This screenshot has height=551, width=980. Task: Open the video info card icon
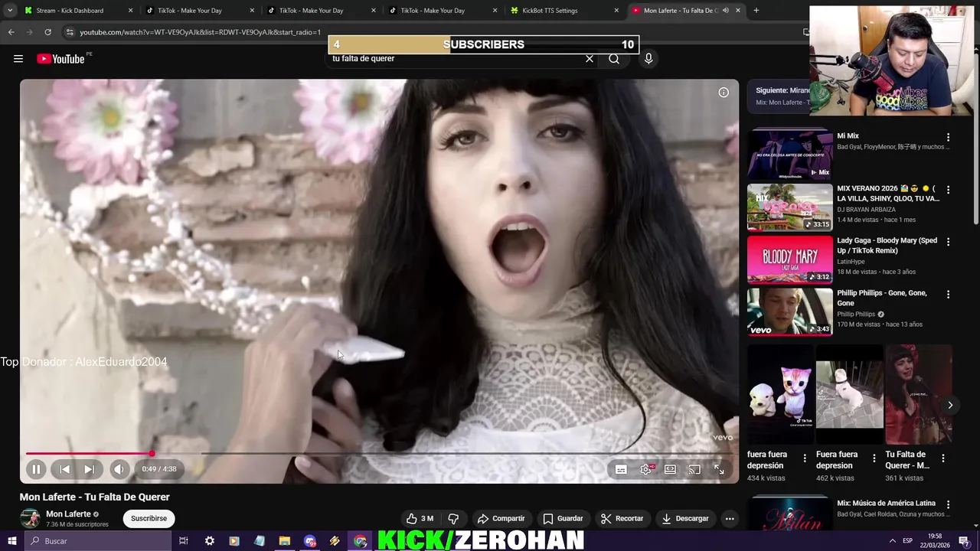[x=724, y=93]
